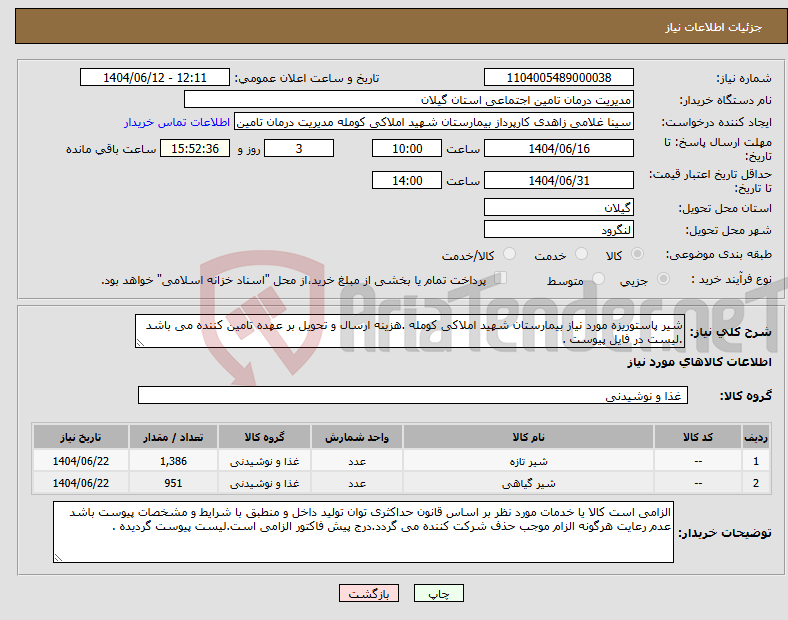Click the شرح کلی نیاز description textarea
788x620 pixels.
410,331
